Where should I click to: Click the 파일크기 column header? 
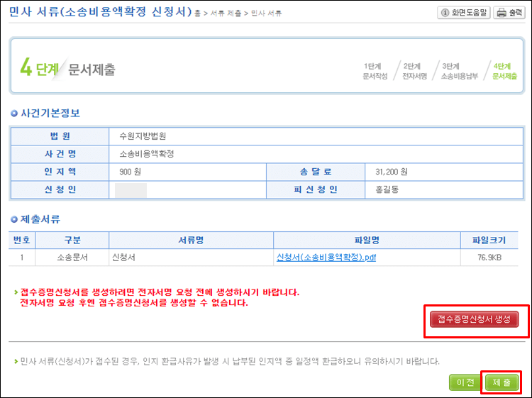click(489, 241)
